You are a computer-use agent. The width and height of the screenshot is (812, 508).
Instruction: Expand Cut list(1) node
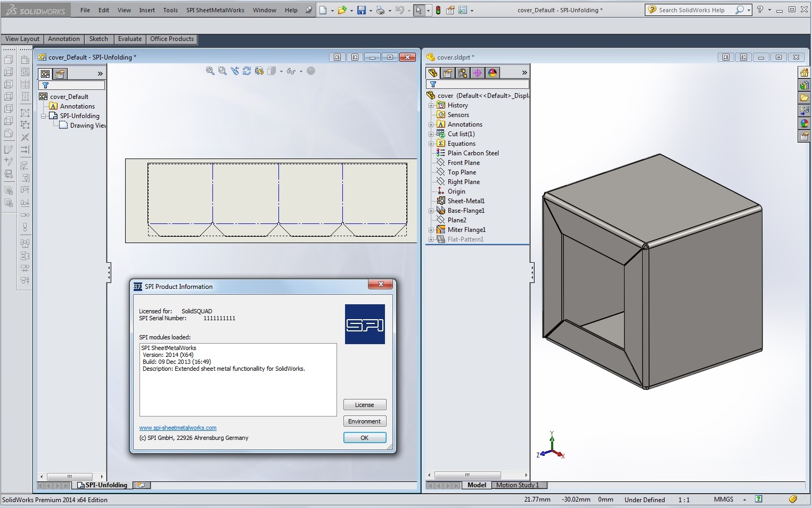tap(431, 134)
